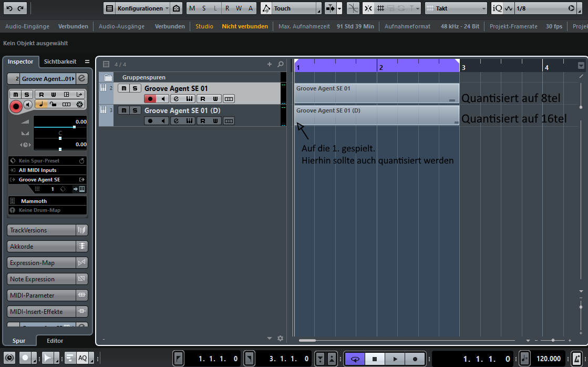The width and height of the screenshot is (588, 367).
Task: Expand Note Expression inspector section
Action: click(48, 279)
